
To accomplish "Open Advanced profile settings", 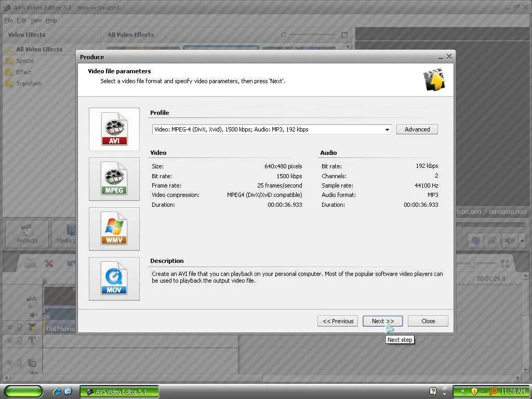I will point(417,129).
